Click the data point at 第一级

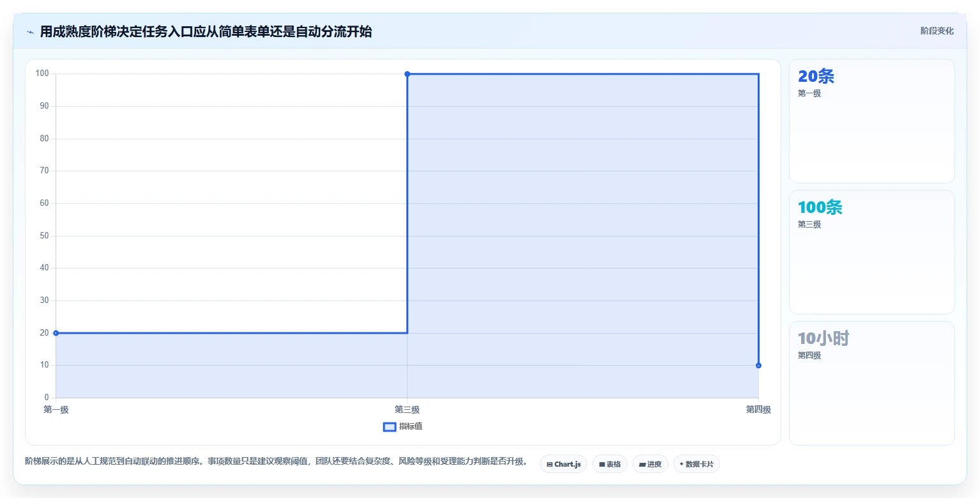(56, 333)
